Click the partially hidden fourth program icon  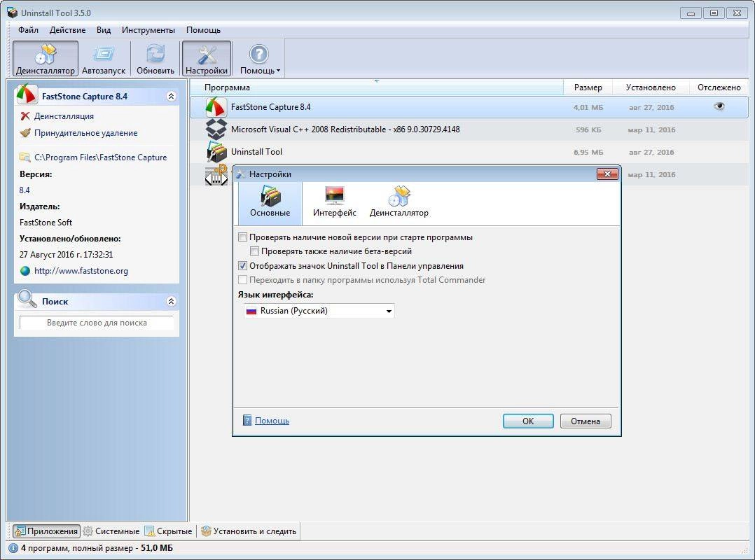(216, 174)
